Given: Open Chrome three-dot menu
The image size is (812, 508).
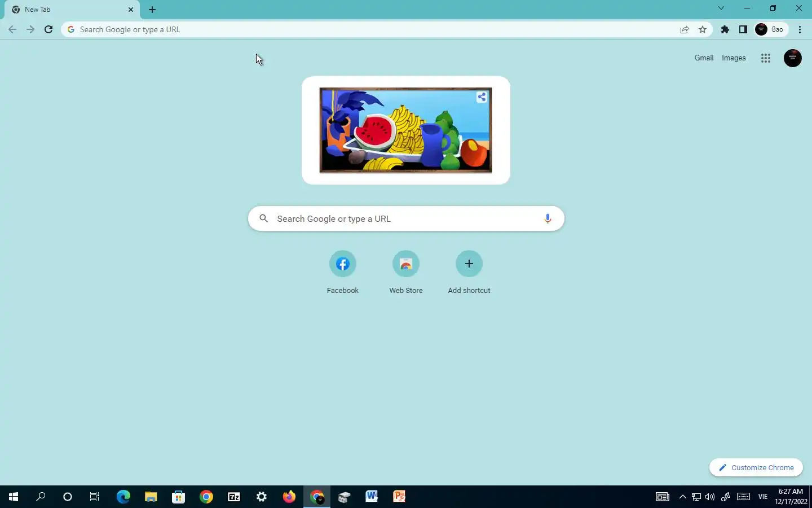Looking at the screenshot, I should pyautogui.click(x=800, y=29).
